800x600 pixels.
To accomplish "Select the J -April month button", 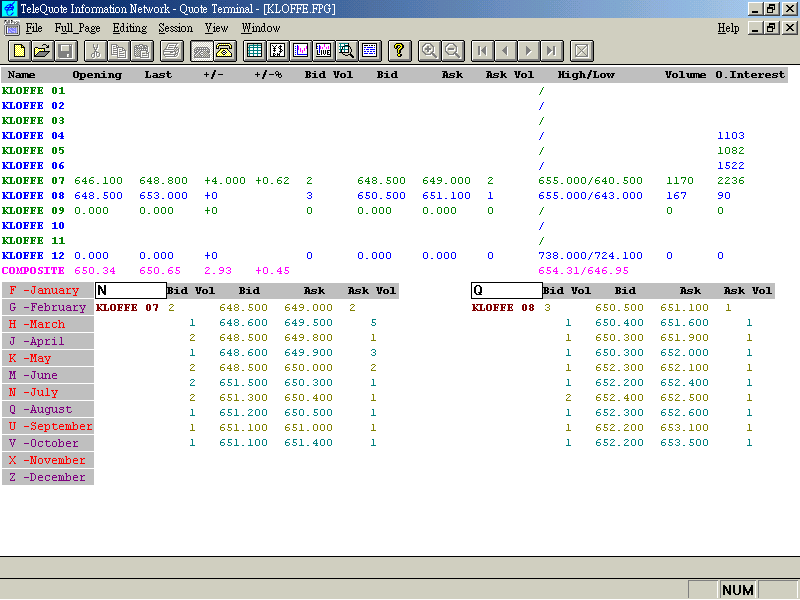I will click(x=48, y=341).
